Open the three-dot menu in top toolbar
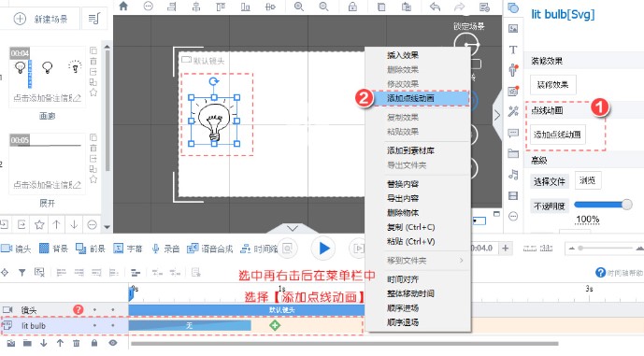The width and height of the screenshot is (644, 356). 149,7
